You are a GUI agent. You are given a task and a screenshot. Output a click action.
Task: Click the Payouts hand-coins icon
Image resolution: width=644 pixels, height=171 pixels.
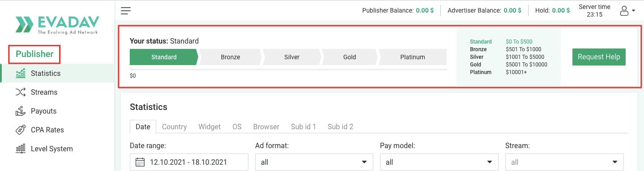click(x=21, y=111)
